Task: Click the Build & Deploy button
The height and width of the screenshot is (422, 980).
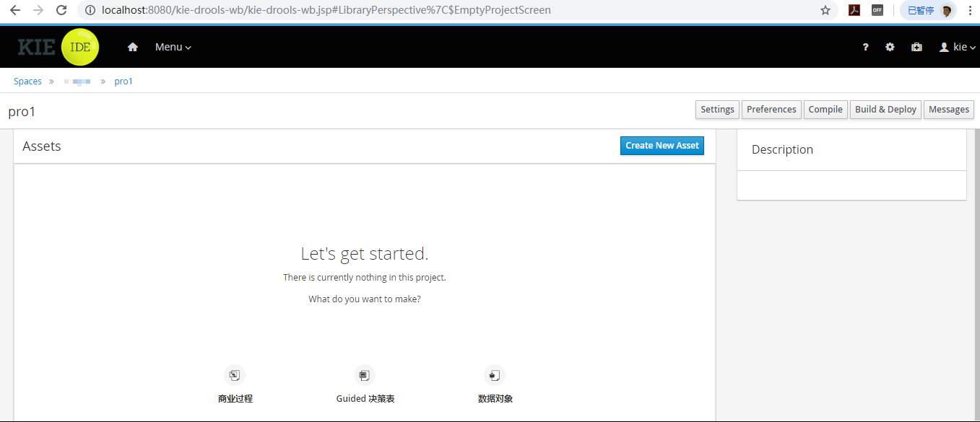Action: point(885,110)
